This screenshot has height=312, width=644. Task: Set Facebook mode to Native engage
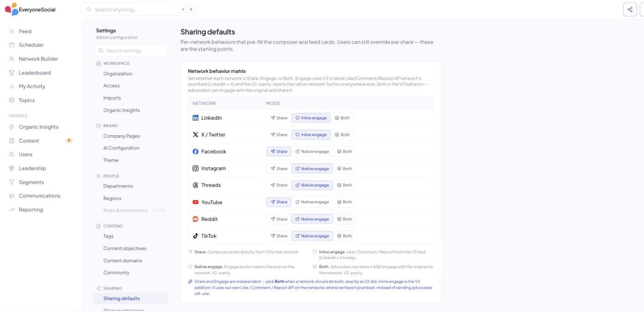pos(312,152)
